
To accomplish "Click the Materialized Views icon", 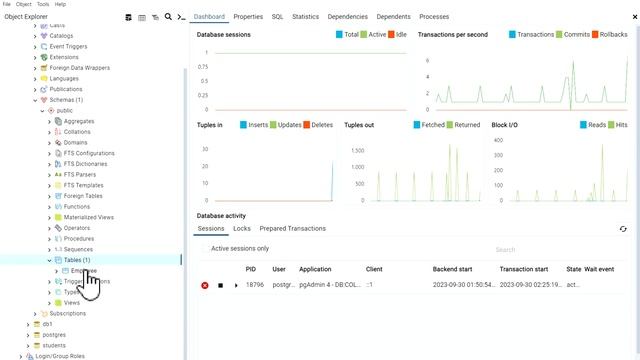I will [x=58, y=217].
